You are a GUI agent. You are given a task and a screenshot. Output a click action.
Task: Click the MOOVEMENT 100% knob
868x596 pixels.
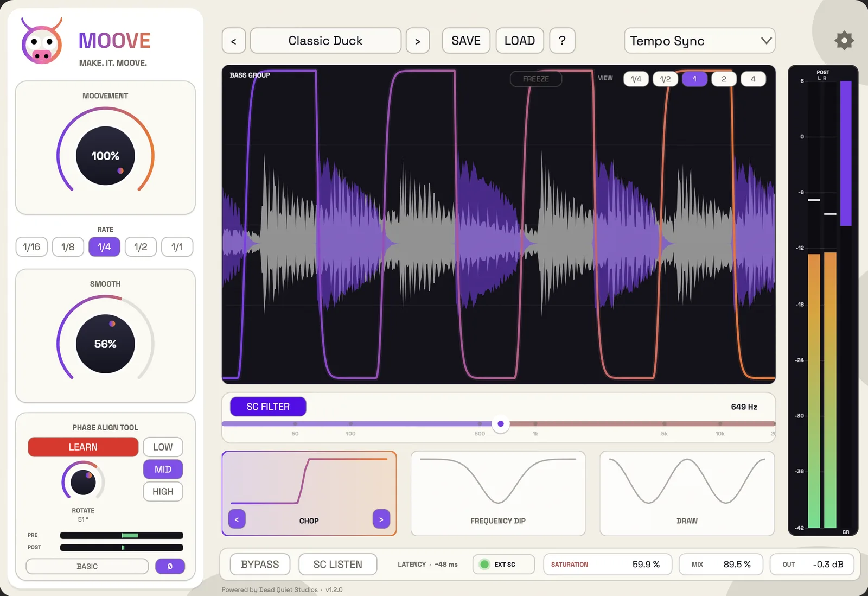coord(105,156)
